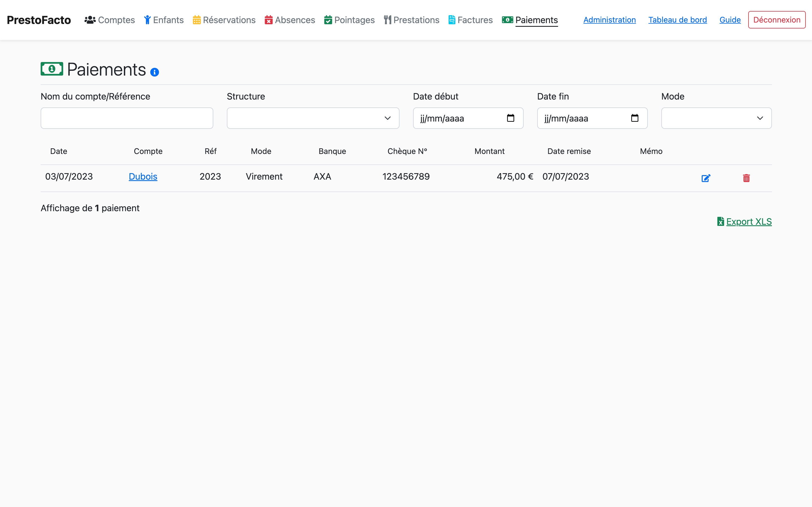Open calendar picker in Date fin field
Screen dimensions: 812x507
(x=634, y=118)
